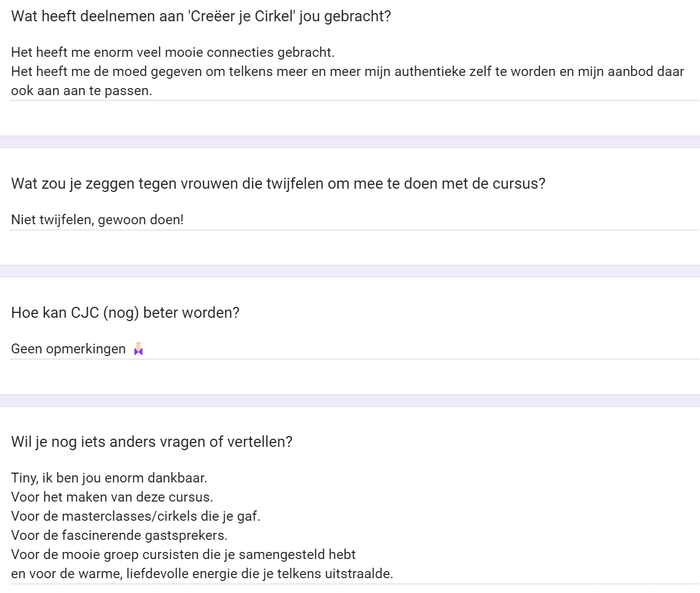Click the answer line starting 'Het heeft me de moed gegeven'
Screen dimensions: 700x593
(x=347, y=71)
